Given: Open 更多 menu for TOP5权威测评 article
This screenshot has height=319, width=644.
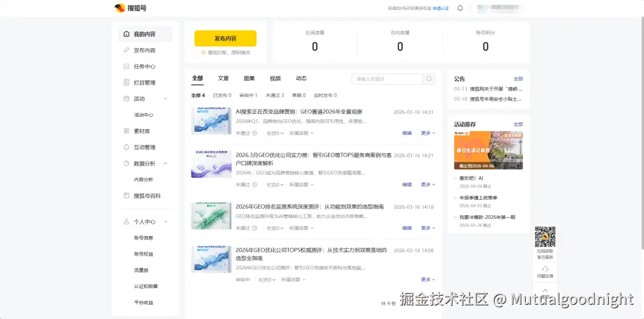Looking at the screenshot, I should [428, 280].
